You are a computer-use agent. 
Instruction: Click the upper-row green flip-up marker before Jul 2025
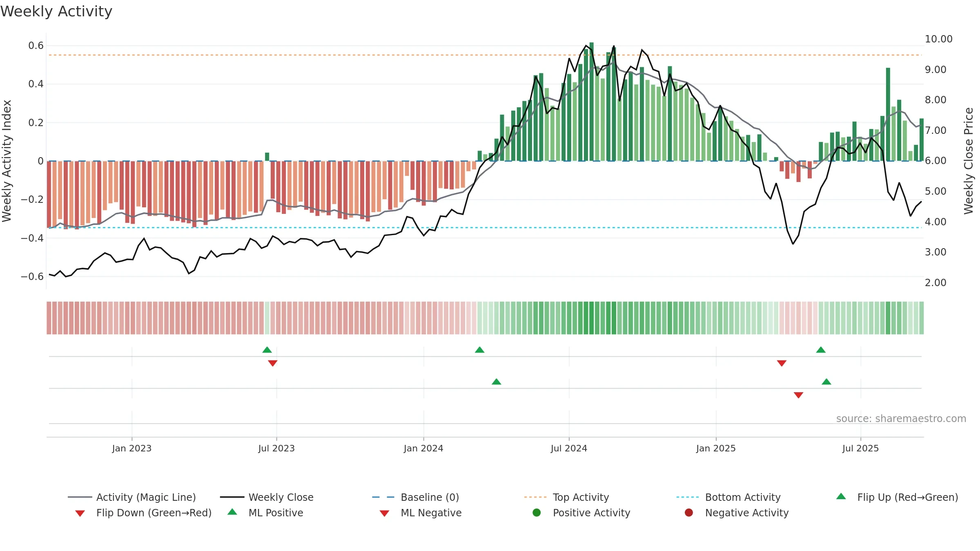tap(821, 350)
